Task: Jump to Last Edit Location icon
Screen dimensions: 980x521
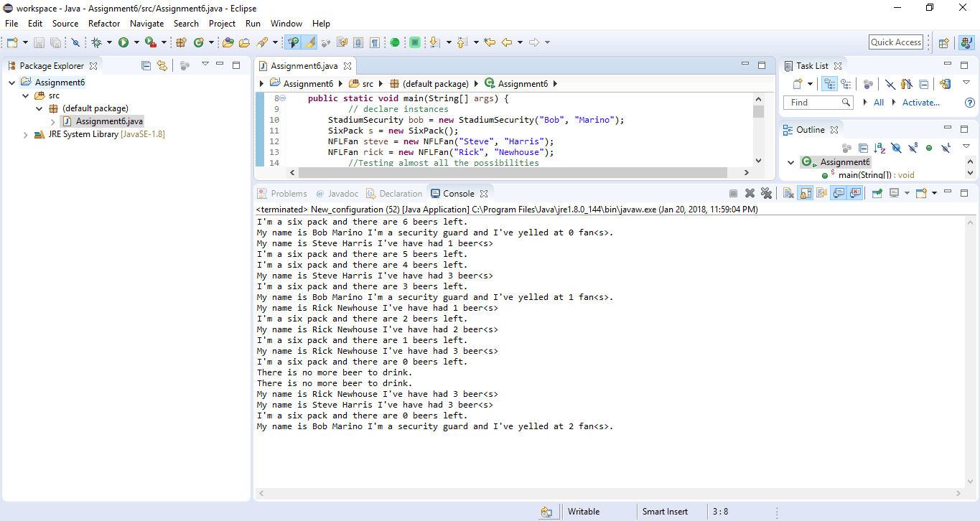Action: 490,43
